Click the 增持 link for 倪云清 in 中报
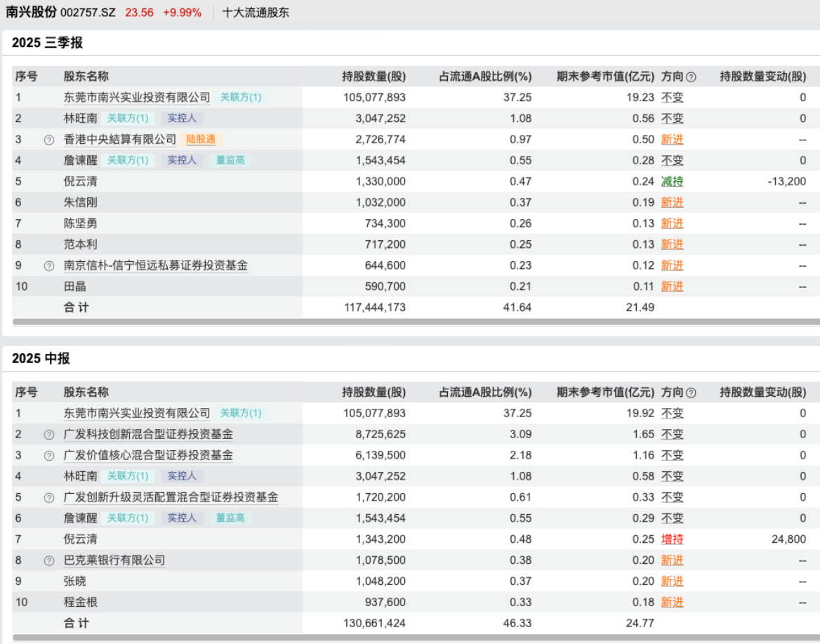 click(x=672, y=539)
